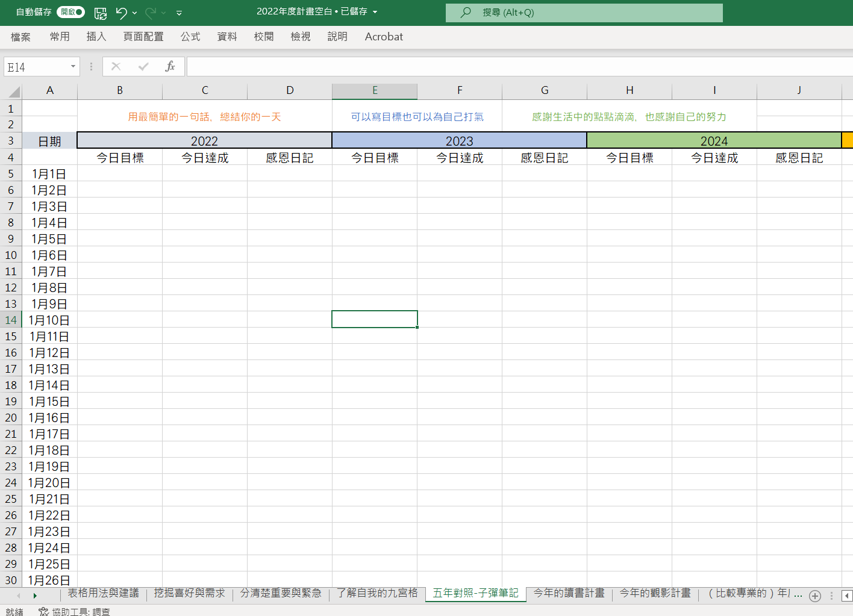853x616 pixels.
Task: Click inside the formula bar input
Action: (520, 67)
